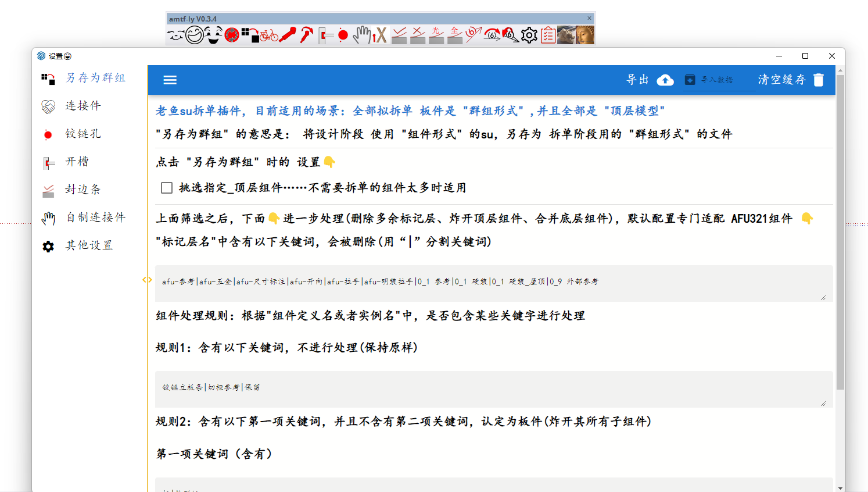This screenshot has width=868, height=492.
Task: Click the red bicycle toolbar icon
Action: pos(268,35)
